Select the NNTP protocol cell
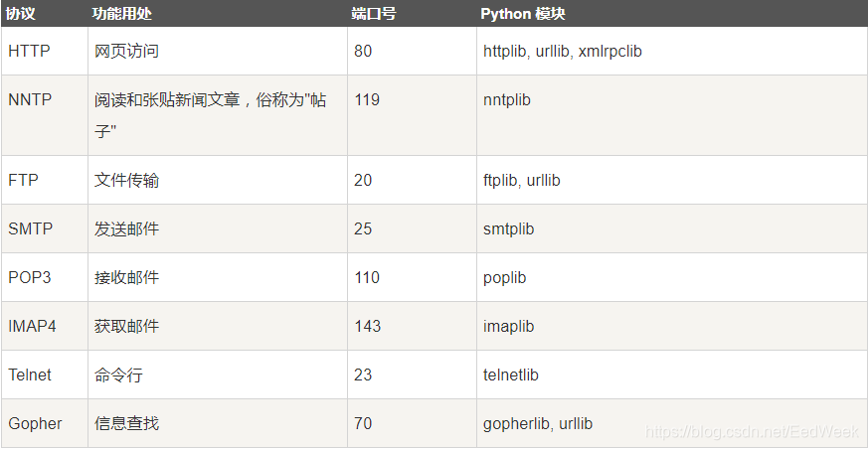 45,115
